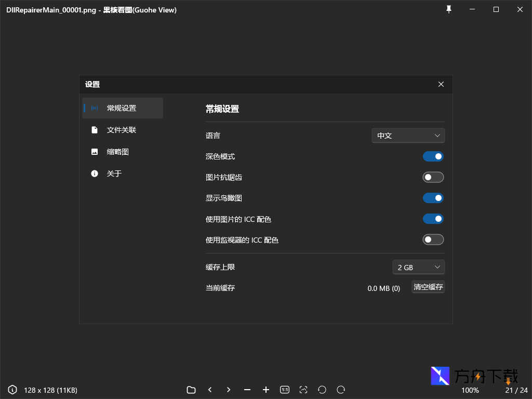Rotate the image counterclockwise

pyautogui.click(x=322, y=390)
